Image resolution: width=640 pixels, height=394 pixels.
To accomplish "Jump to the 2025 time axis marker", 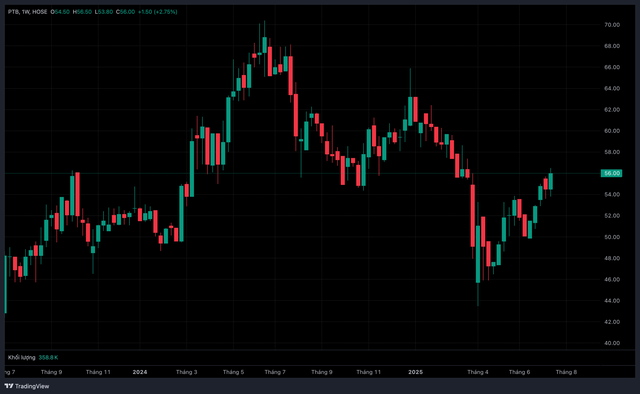I will [x=416, y=372].
